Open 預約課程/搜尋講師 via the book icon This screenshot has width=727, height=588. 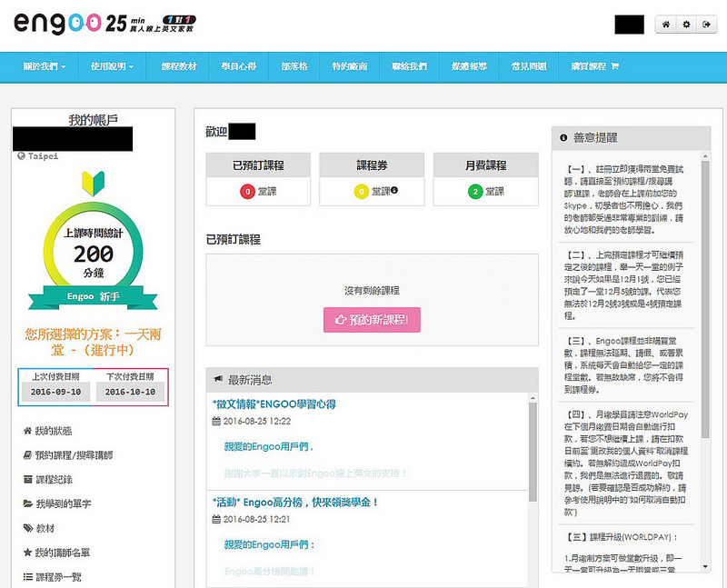click(x=28, y=453)
